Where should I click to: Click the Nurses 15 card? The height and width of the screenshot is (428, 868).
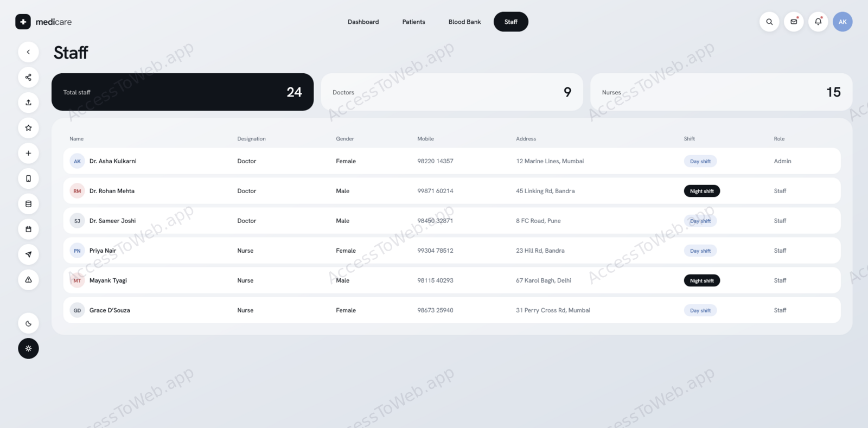(722, 92)
